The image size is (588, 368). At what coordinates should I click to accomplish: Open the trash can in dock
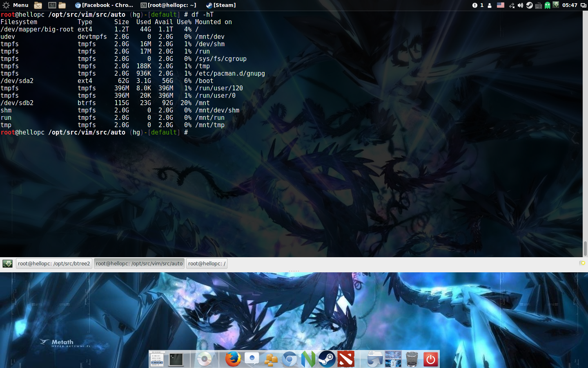[412, 359]
